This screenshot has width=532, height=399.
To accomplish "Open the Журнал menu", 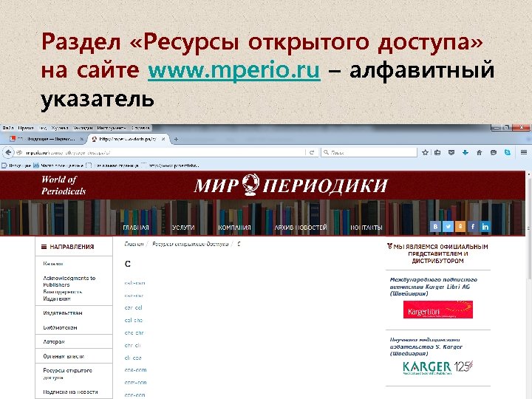I will coord(60,128).
